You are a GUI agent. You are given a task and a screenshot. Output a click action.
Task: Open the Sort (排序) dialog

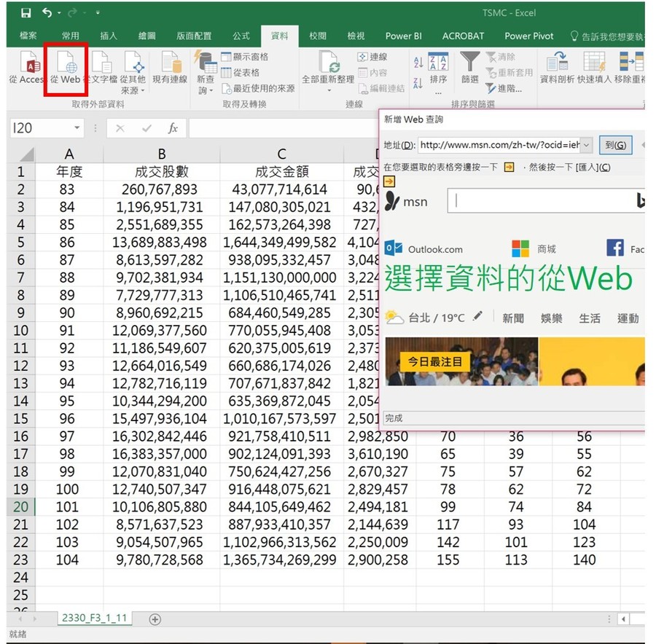pyautogui.click(x=439, y=71)
